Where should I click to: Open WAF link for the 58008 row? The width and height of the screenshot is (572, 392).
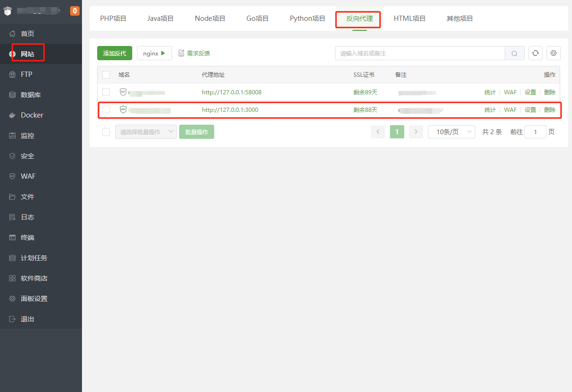click(x=510, y=92)
